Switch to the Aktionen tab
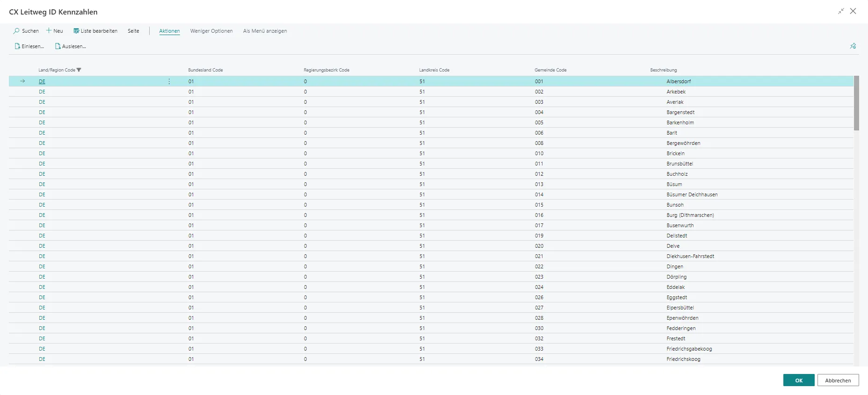Viewport: 868px width, 395px height. click(169, 31)
